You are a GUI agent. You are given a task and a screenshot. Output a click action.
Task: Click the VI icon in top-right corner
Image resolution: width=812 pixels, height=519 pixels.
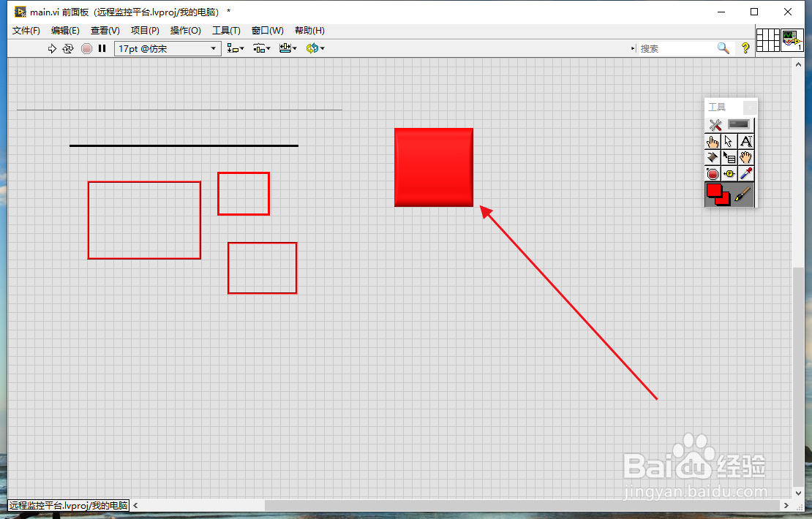(x=792, y=40)
